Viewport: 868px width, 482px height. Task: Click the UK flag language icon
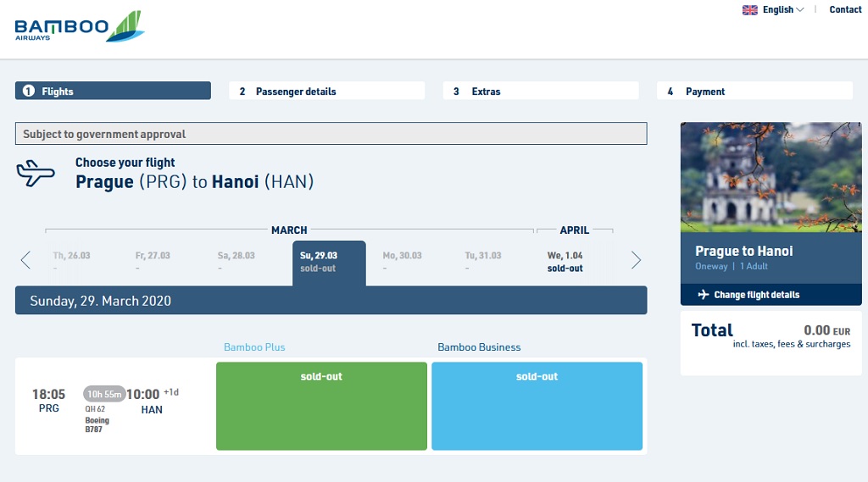point(749,10)
